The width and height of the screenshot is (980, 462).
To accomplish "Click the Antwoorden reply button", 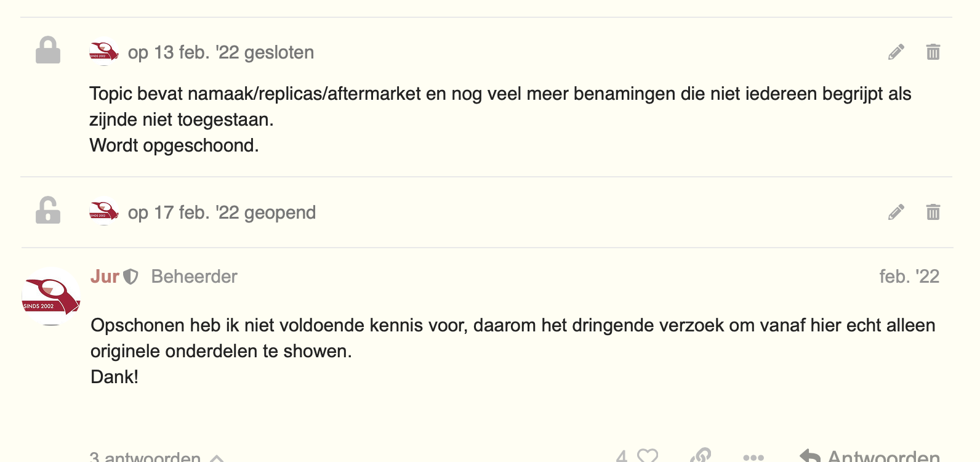I will [869, 456].
